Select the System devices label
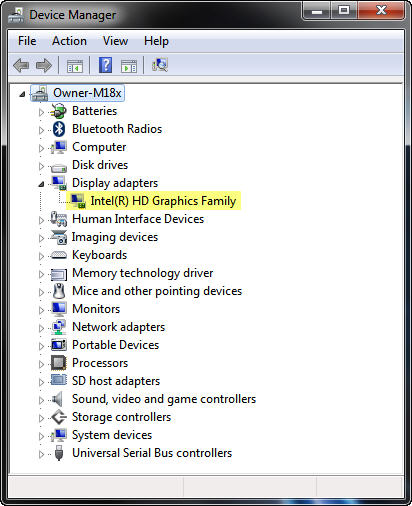The width and height of the screenshot is (412, 506). pos(112,435)
